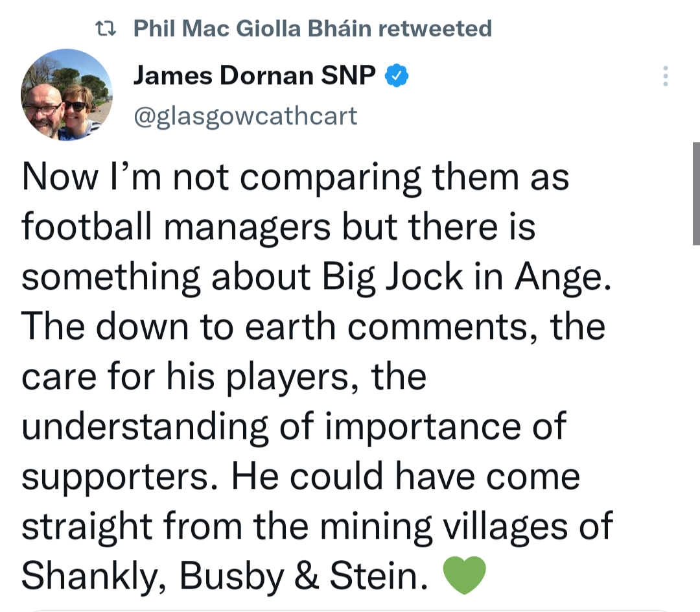
Task: Click the blue verified checkmark badge
Action: (x=397, y=75)
